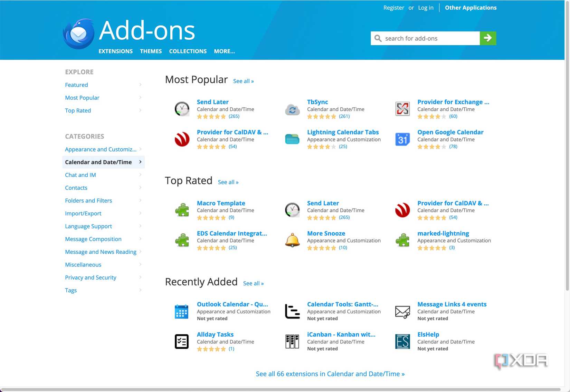Open Provider for Exchange icon
570x392 pixels.
402,109
